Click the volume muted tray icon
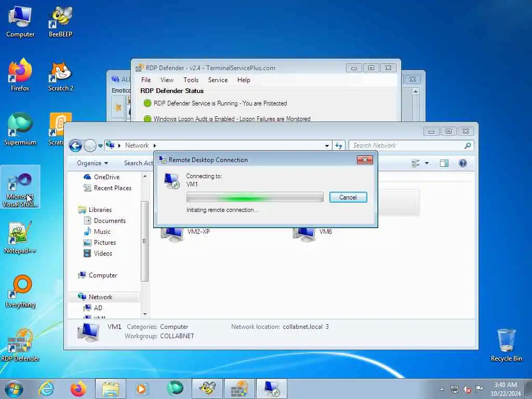The image size is (532, 399). 467,390
